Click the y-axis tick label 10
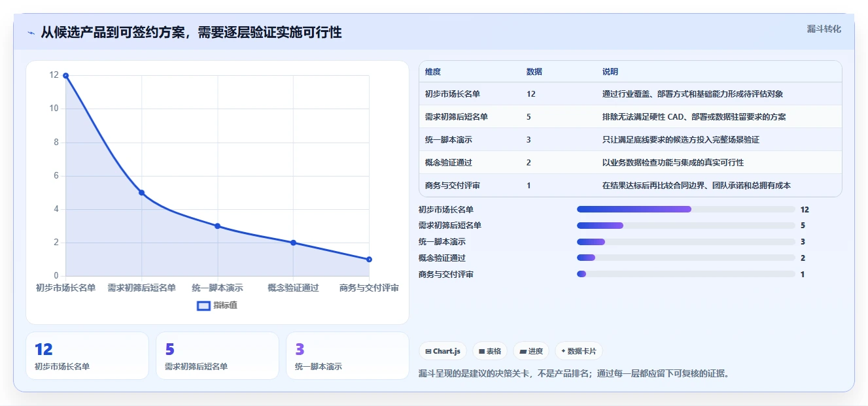The width and height of the screenshot is (868, 406). [x=54, y=109]
